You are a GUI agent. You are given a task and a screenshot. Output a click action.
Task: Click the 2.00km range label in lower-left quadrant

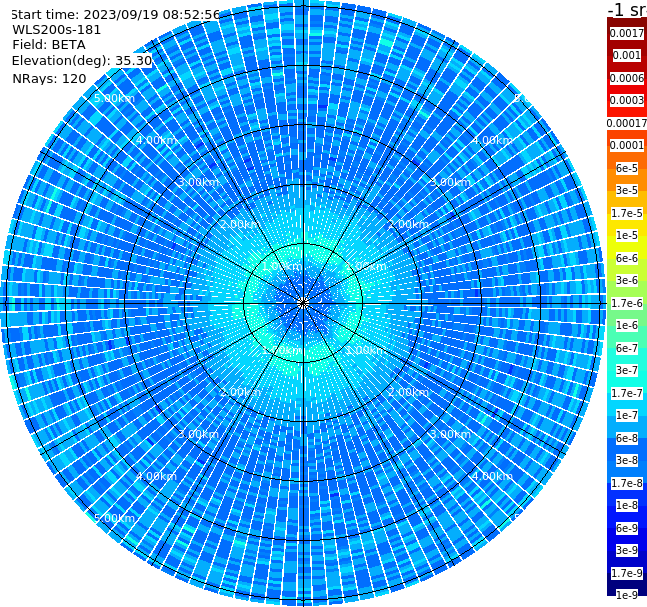tap(241, 392)
